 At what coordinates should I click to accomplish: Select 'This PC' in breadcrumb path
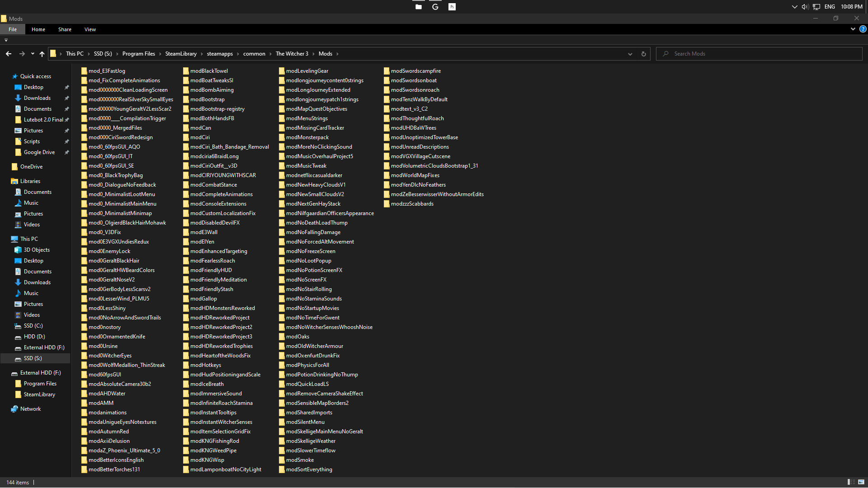point(75,54)
